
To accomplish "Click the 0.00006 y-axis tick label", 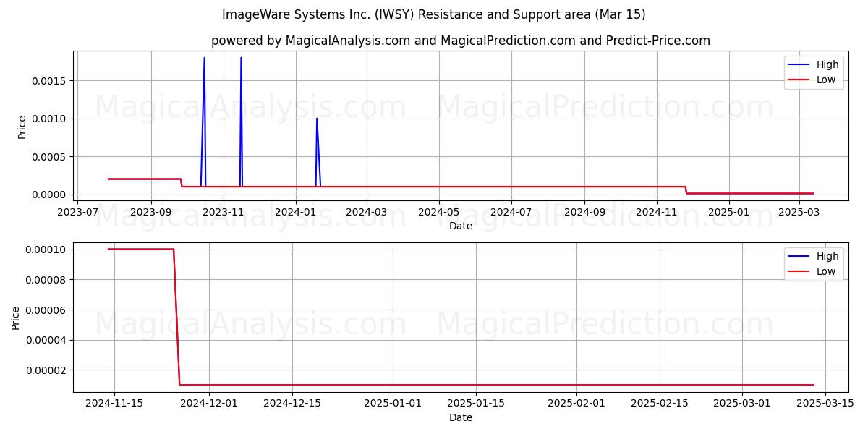I will 46,310.
